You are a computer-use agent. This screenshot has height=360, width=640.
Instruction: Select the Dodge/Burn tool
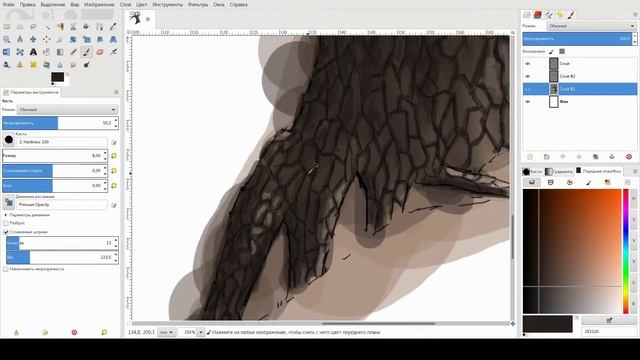point(87,65)
